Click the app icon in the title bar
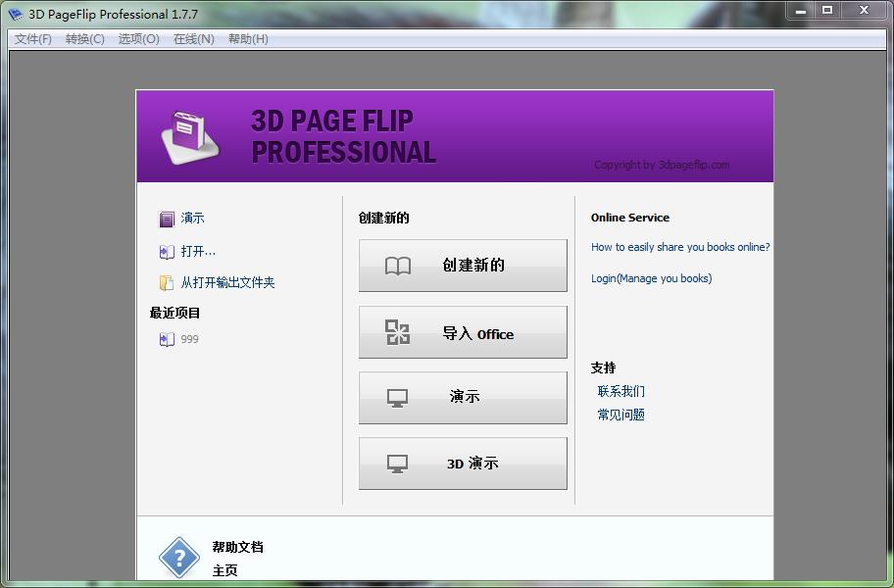 [x=16, y=14]
